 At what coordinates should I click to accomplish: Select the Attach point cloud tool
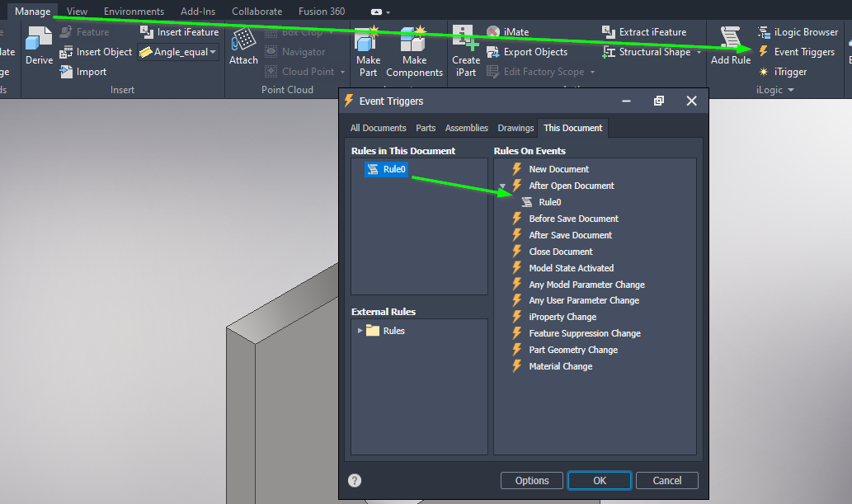tap(243, 49)
